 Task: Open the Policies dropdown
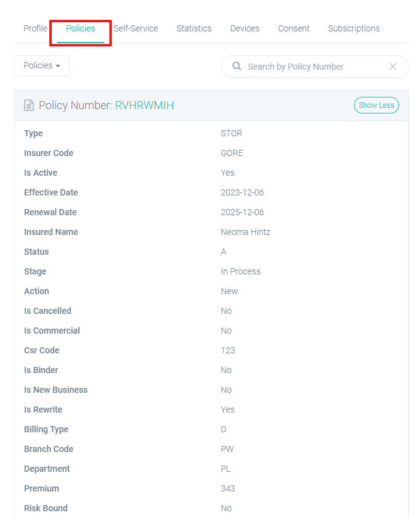coord(42,66)
